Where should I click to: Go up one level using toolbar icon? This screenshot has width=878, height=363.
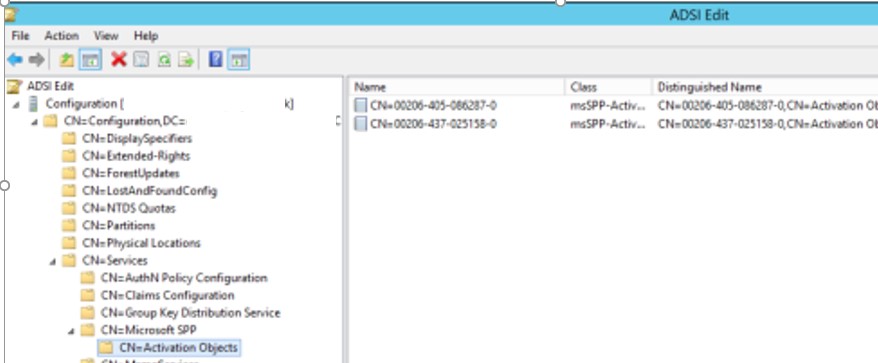click(x=67, y=59)
